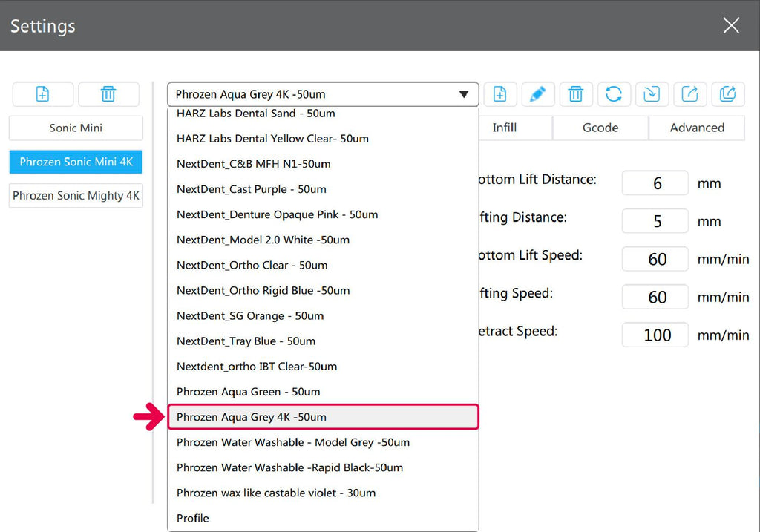Choose the Profile entry in the list

point(323,518)
